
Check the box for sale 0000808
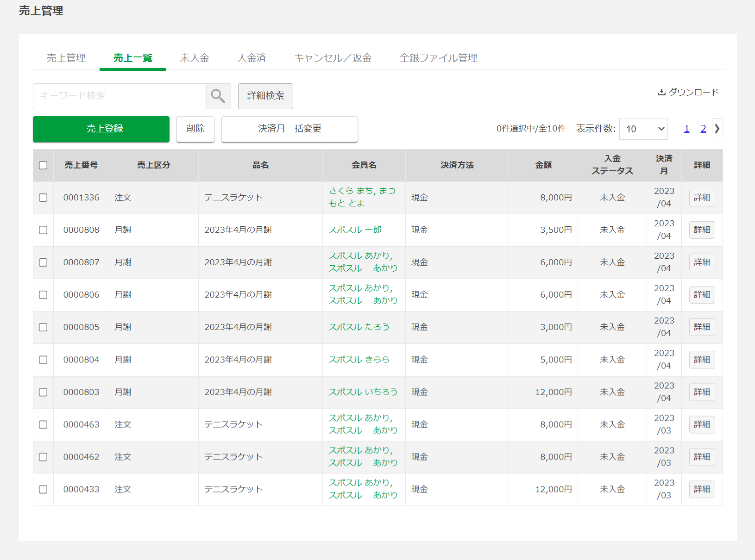(x=43, y=230)
